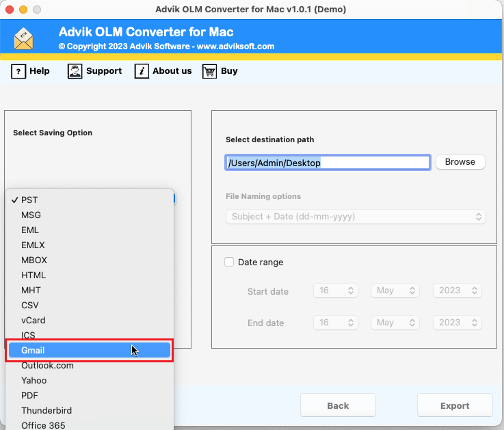Screen dimensions: 504x430
Task: Click the Export button
Action: [x=455, y=405]
